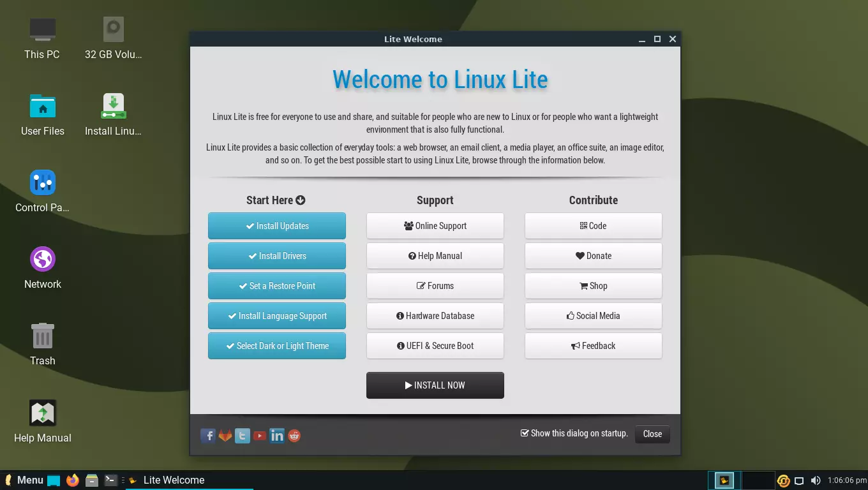Launch the terminal from the taskbar
Viewport: 868px width, 490px height.
pos(111,480)
